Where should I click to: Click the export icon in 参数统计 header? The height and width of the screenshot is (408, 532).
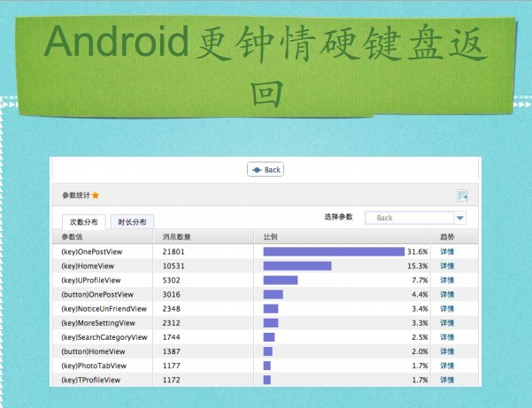point(462,196)
